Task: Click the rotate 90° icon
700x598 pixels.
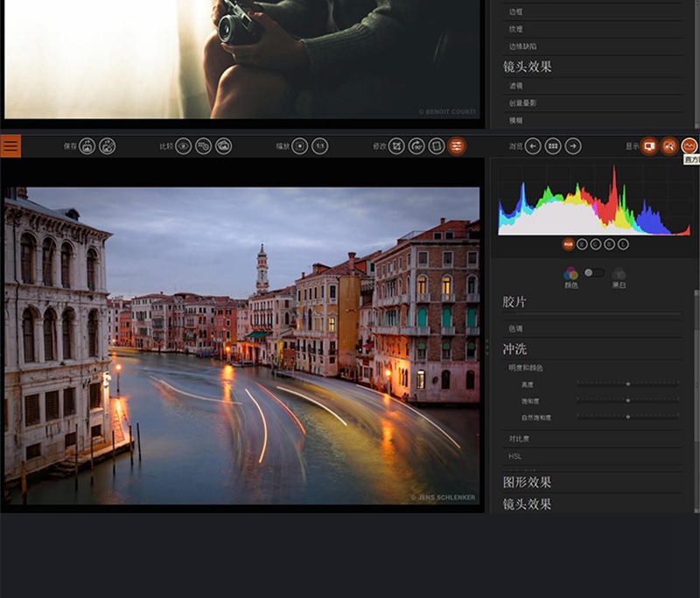Action: [416, 145]
